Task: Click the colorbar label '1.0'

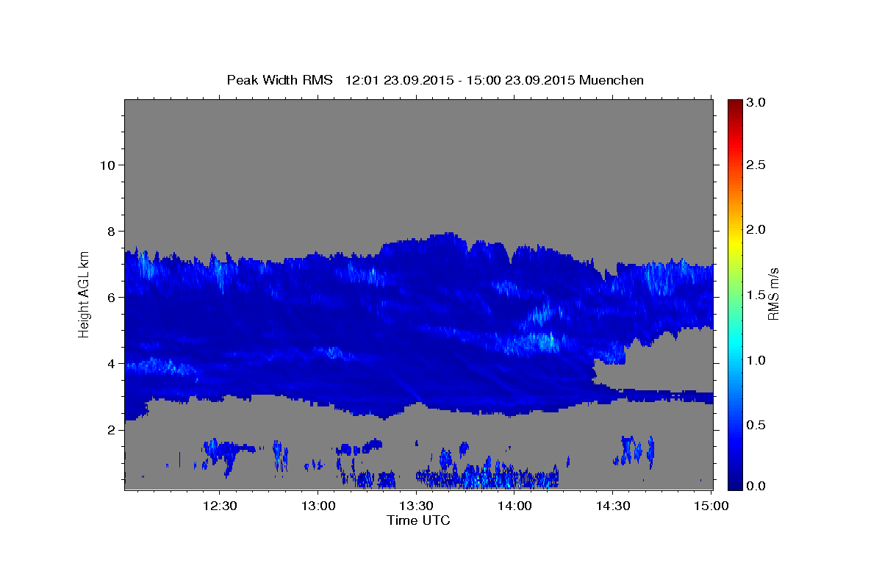Action: click(756, 360)
